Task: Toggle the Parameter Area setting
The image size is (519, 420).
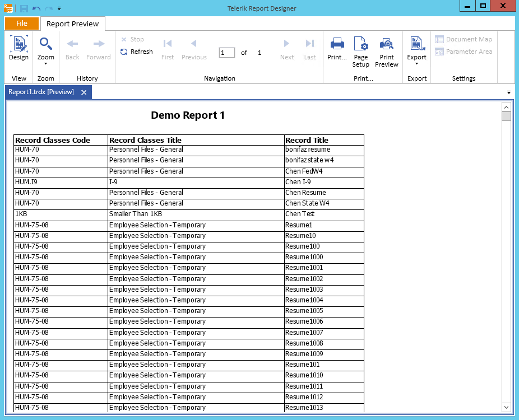Action: pos(464,52)
